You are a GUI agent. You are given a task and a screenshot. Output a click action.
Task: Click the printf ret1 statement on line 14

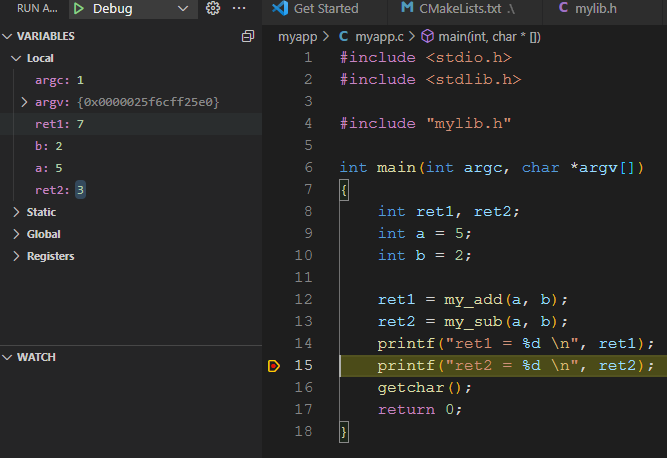(x=516, y=344)
